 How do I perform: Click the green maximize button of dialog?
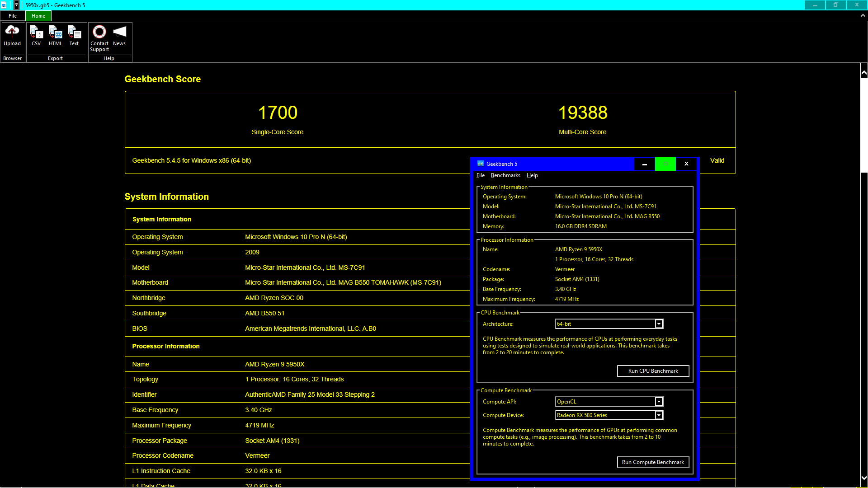(x=665, y=164)
